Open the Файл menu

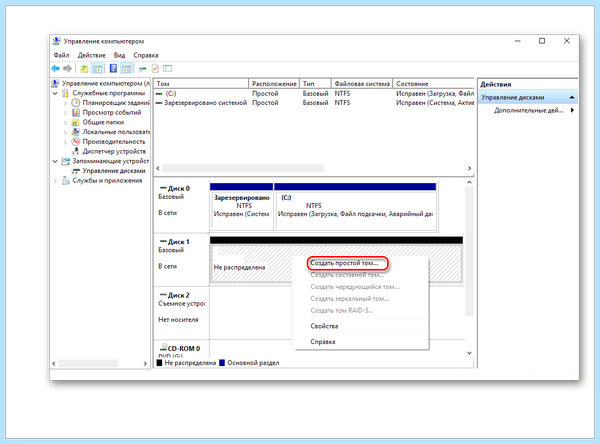[x=61, y=55]
